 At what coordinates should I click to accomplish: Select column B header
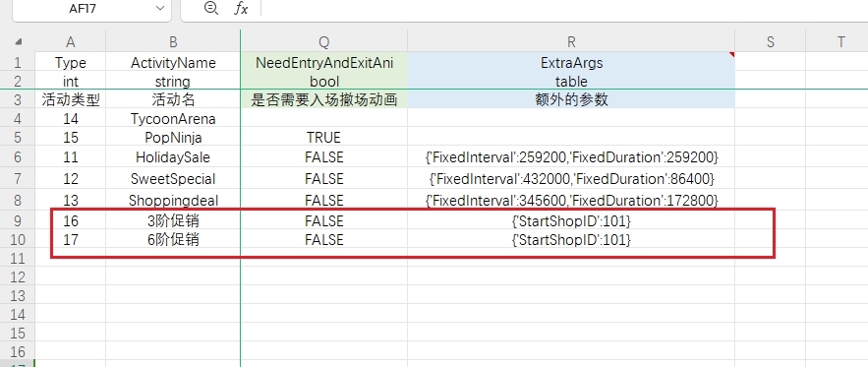point(173,41)
